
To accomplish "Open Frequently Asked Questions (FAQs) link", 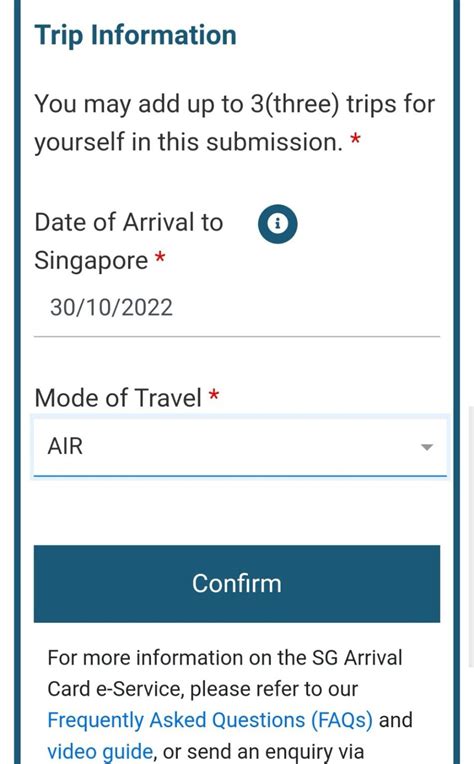I will point(210,720).
